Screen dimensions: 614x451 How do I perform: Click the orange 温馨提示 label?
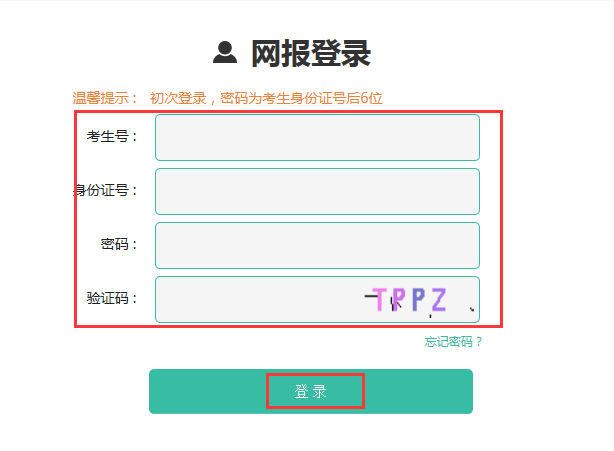click(105, 98)
